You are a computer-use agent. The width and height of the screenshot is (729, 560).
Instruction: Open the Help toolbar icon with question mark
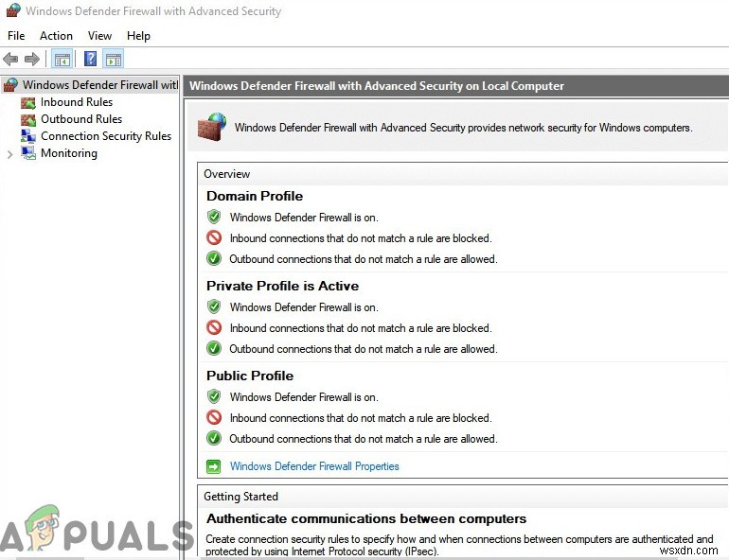point(90,59)
